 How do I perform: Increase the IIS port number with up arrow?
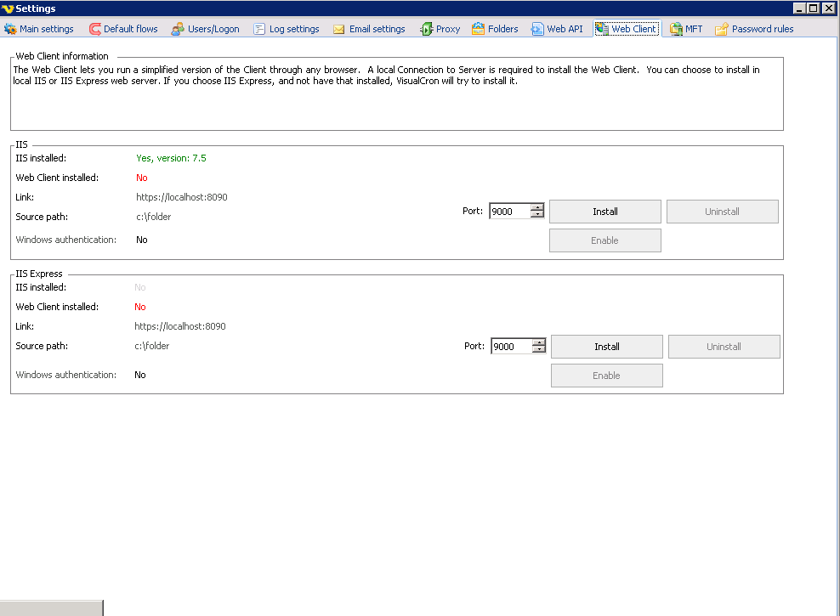coord(537,208)
